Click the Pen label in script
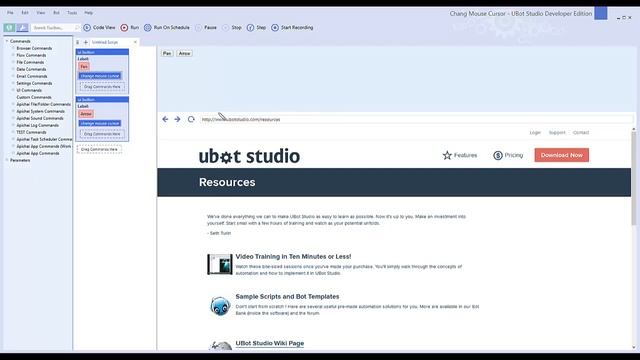Image resolution: width=640 pixels, height=360 pixels. point(84,67)
